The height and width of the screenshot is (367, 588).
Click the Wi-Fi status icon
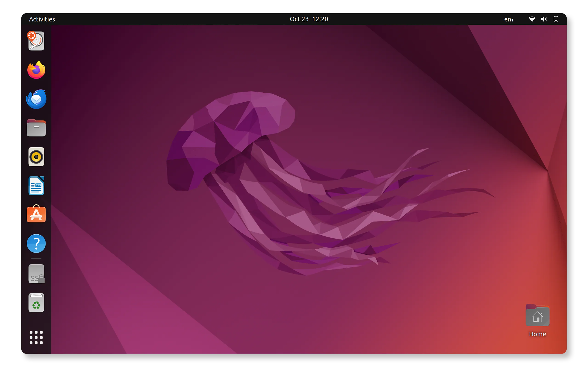532,19
